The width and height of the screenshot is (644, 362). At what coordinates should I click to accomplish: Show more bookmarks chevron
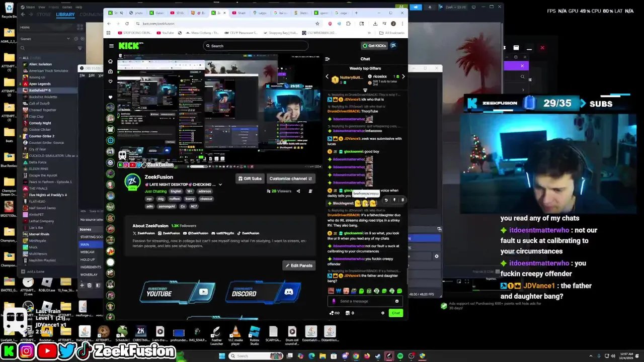(369, 33)
